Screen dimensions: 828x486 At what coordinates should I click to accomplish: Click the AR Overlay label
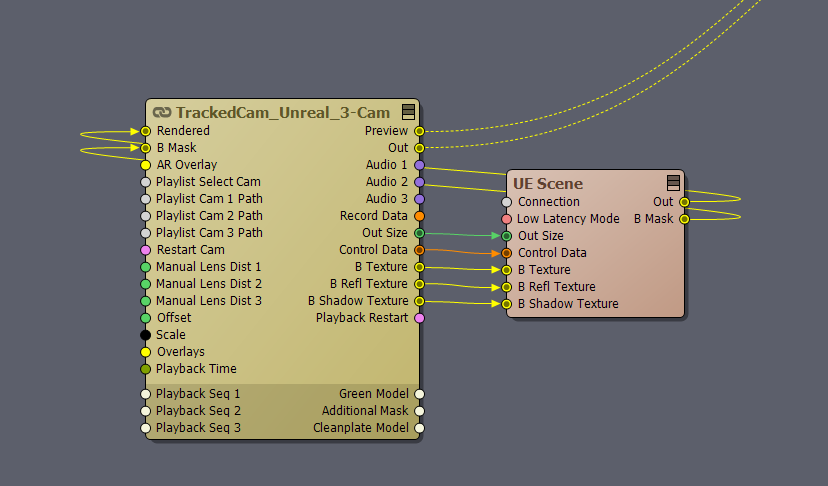tap(187, 165)
